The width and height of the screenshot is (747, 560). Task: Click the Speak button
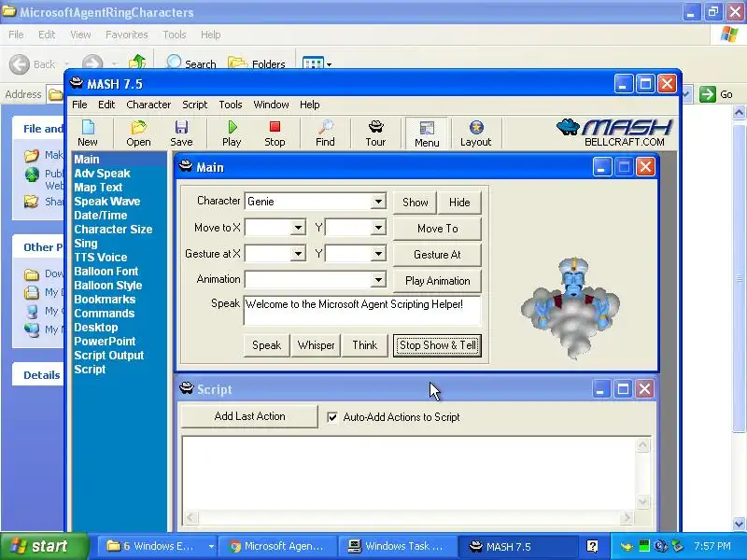click(267, 345)
